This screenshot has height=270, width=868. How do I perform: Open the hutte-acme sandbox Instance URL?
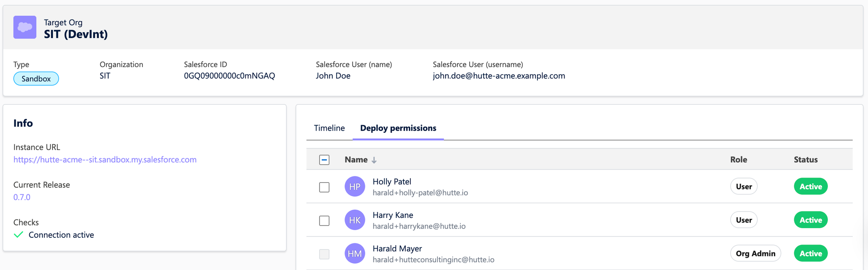(105, 160)
